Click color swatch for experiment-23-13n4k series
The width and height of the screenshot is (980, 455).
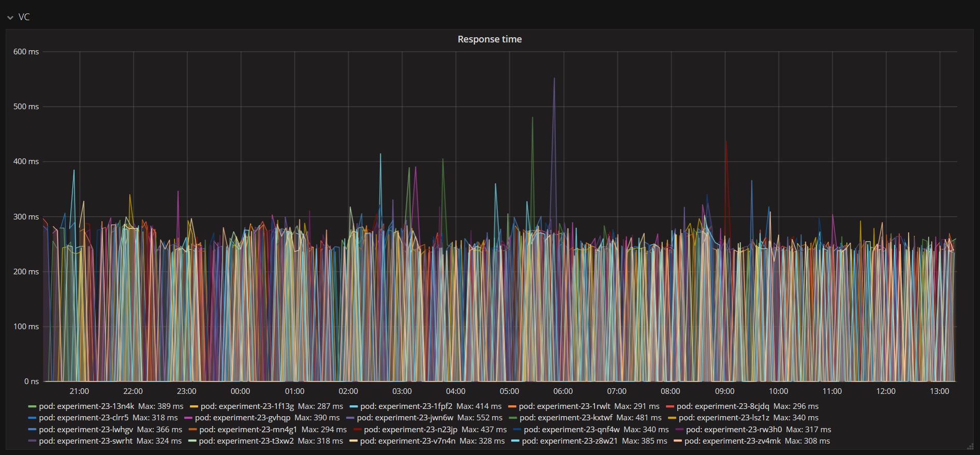click(x=33, y=407)
